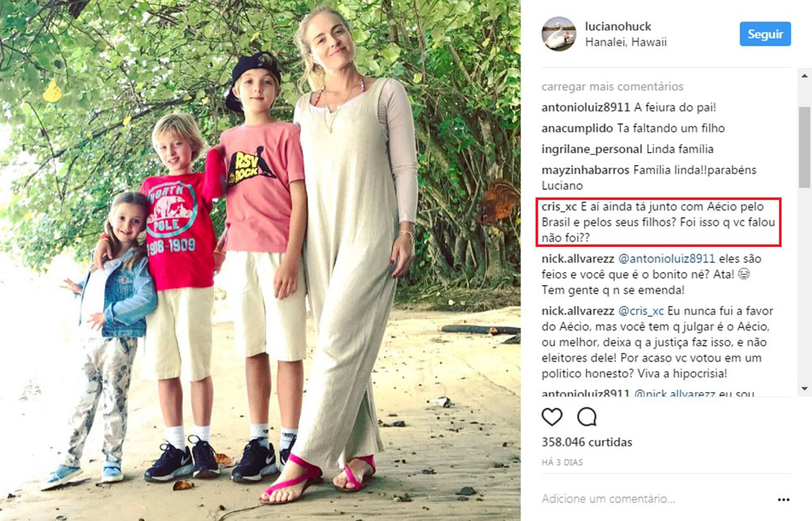
Task: Open lucianohuck's profile picture
Action: coord(559,34)
